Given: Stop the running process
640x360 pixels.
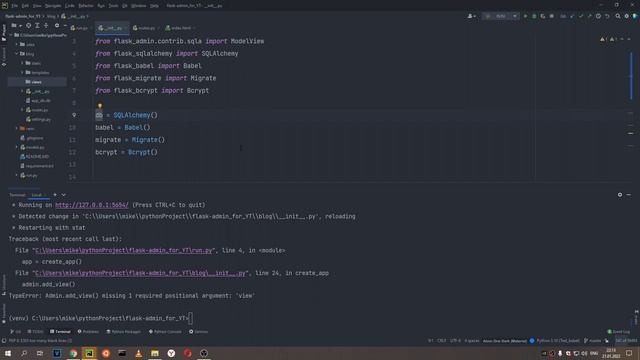Looking at the screenshot, I should 552,16.
